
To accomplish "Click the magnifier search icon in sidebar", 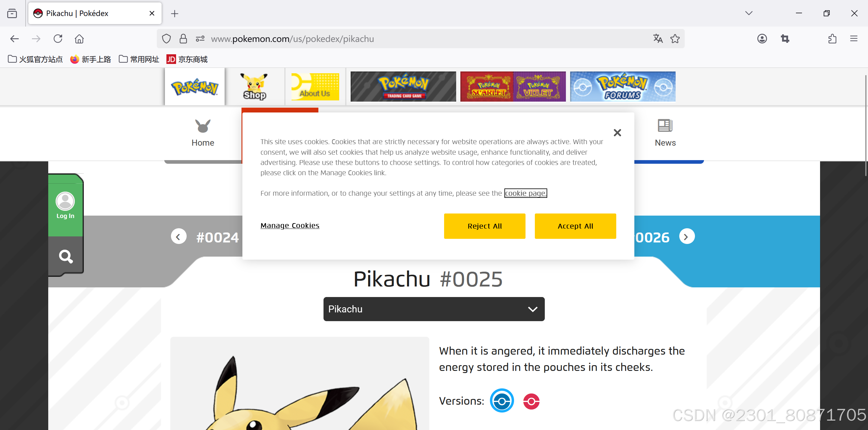I will (66, 256).
